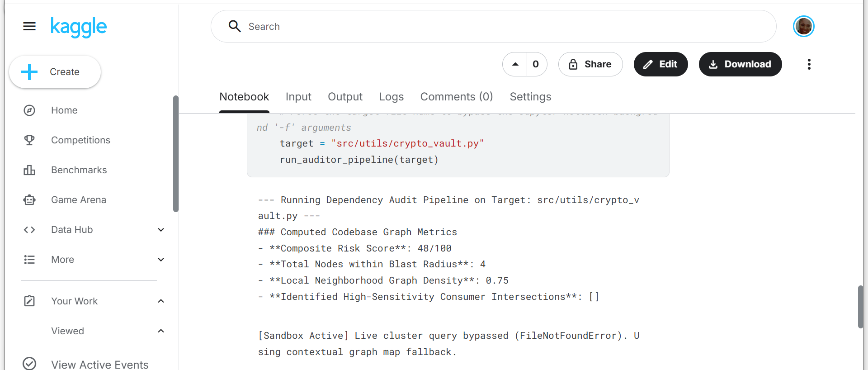This screenshot has width=868, height=370.
Task: Click the Download button
Action: [x=741, y=64]
